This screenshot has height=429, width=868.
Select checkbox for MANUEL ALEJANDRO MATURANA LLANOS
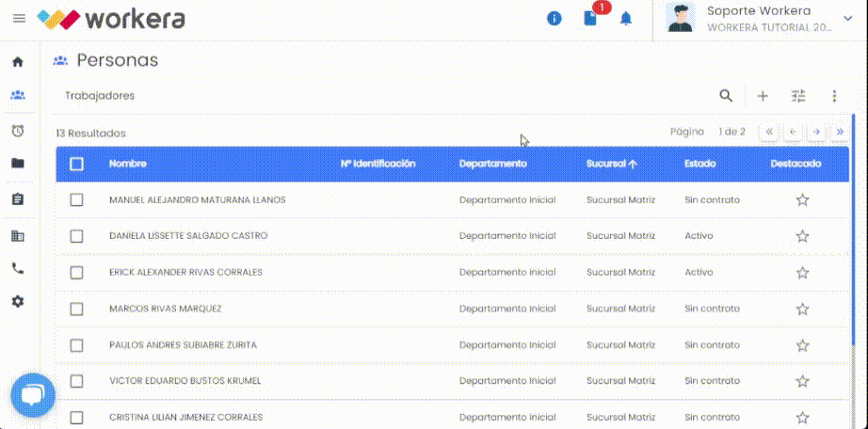(77, 199)
